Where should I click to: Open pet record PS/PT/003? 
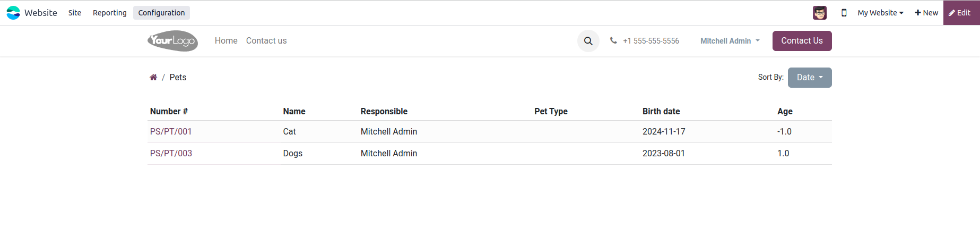(x=171, y=153)
